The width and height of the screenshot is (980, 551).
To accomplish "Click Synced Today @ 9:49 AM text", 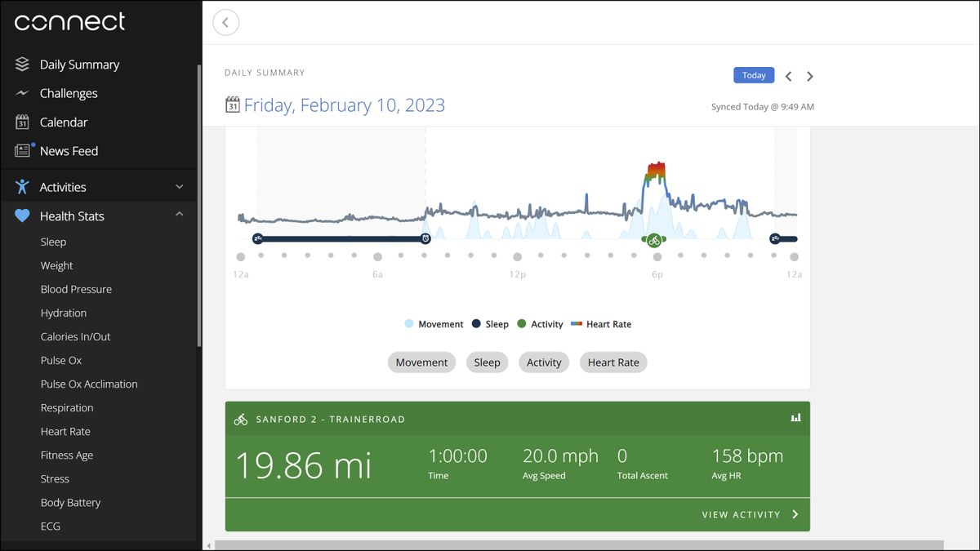I will point(763,107).
